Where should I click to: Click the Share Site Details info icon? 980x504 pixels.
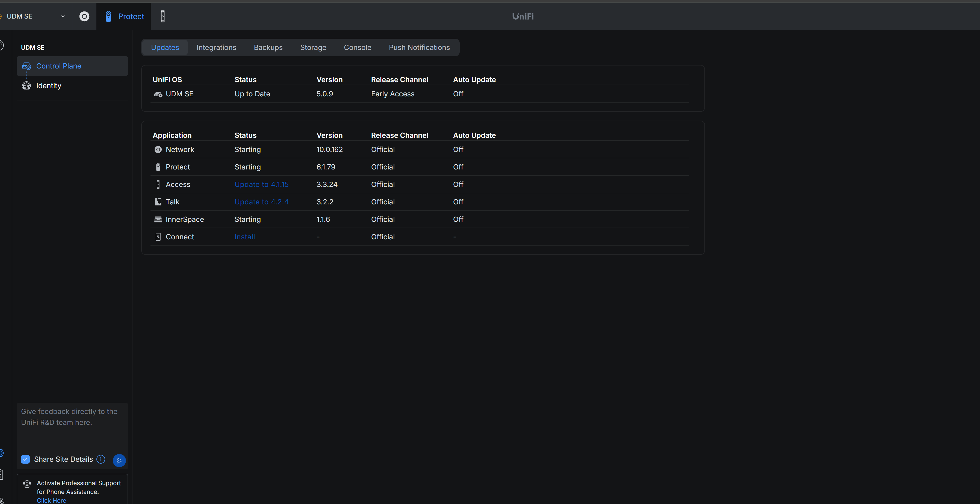click(101, 459)
